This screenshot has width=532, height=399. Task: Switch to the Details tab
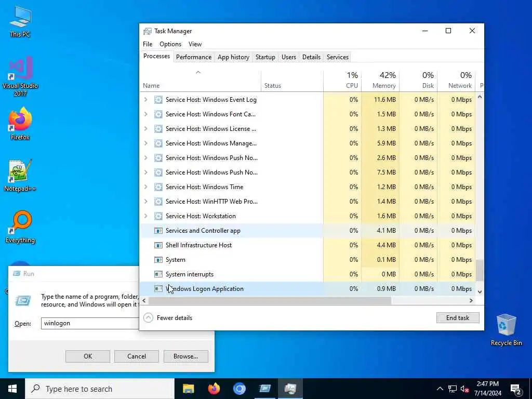[312, 57]
